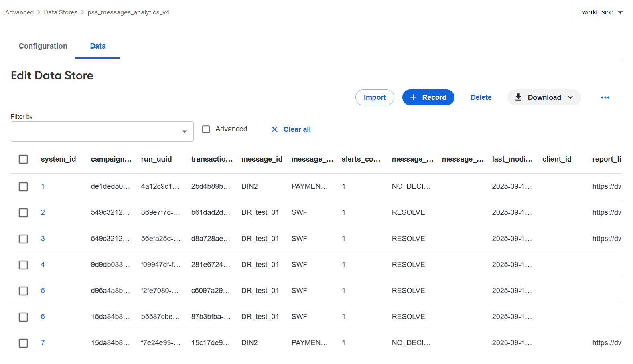Click the message_id column header
This screenshot has height=364, width=633.
click(x=262, y=159)
